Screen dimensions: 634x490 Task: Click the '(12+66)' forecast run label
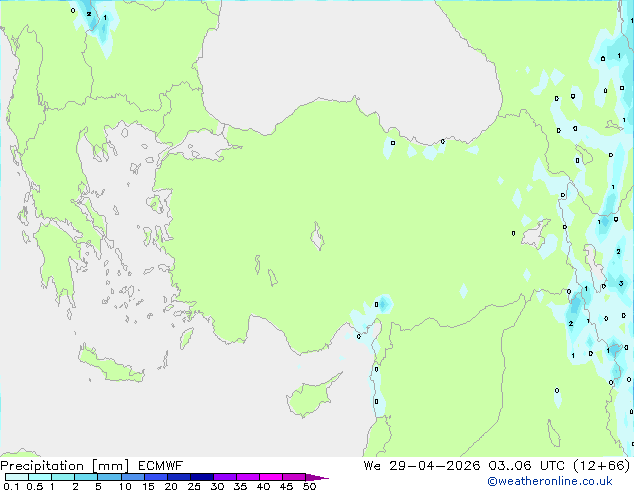tap(602, 466)
